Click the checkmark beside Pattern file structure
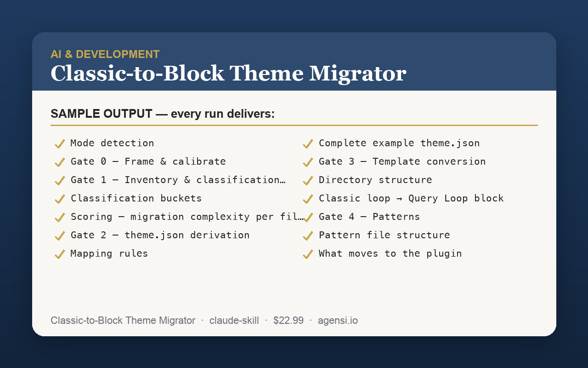This screenshot has width=588, height=368. pyautogui.click(x=308, y=236)
